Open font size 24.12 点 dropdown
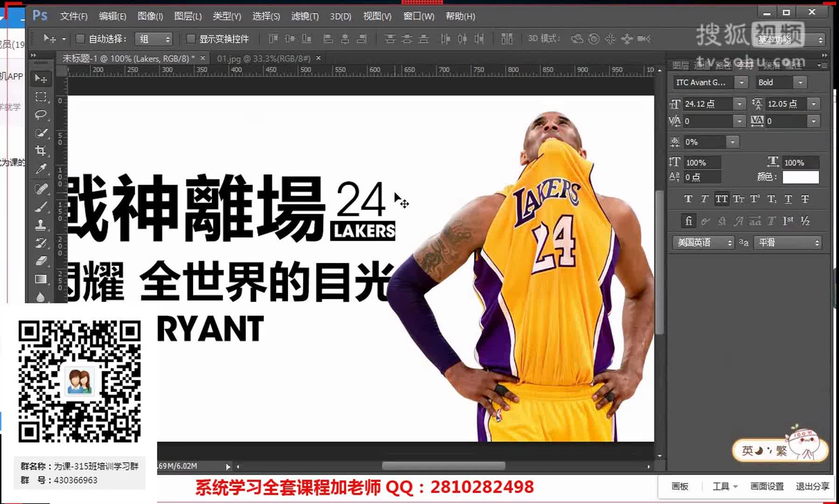Screen dimensions: 839x504 tap(739, 104)
